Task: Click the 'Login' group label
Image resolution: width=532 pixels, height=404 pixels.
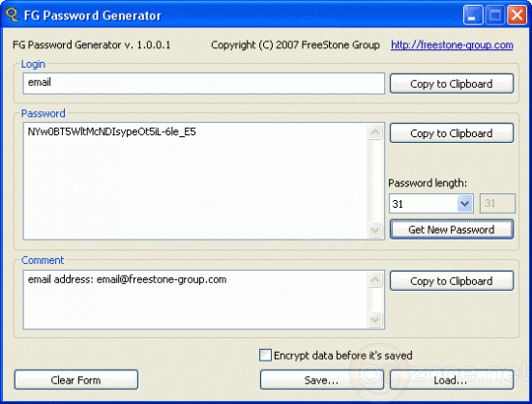Action: click(x=33, y=64)
